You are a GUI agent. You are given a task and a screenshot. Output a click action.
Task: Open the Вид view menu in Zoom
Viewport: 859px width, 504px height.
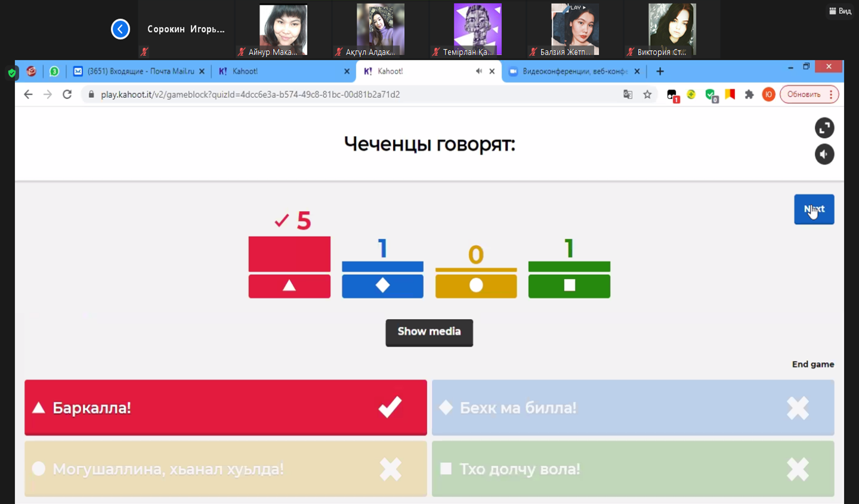pyautogui.click(x=840, y=11)
